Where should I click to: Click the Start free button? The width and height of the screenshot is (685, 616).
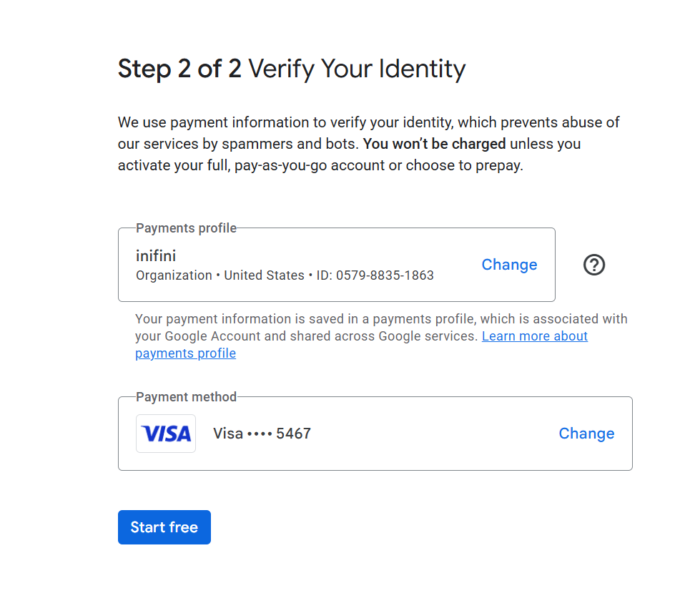(x=164, y=527)
